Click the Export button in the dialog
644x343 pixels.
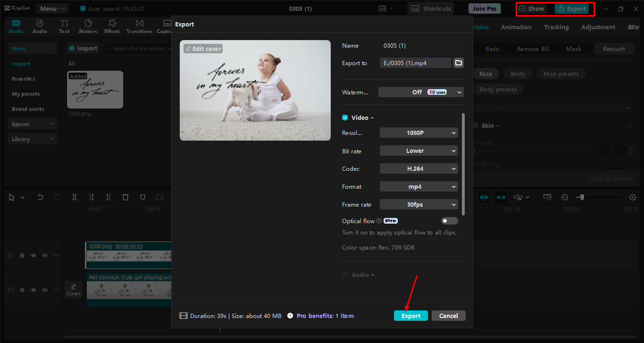(410, 315)
